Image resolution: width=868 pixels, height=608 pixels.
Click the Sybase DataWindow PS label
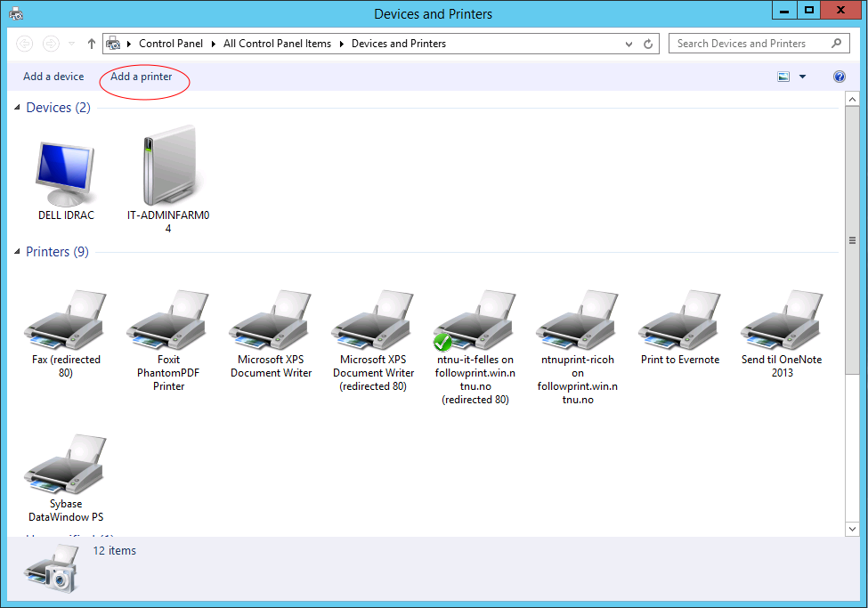pos(66,511)
